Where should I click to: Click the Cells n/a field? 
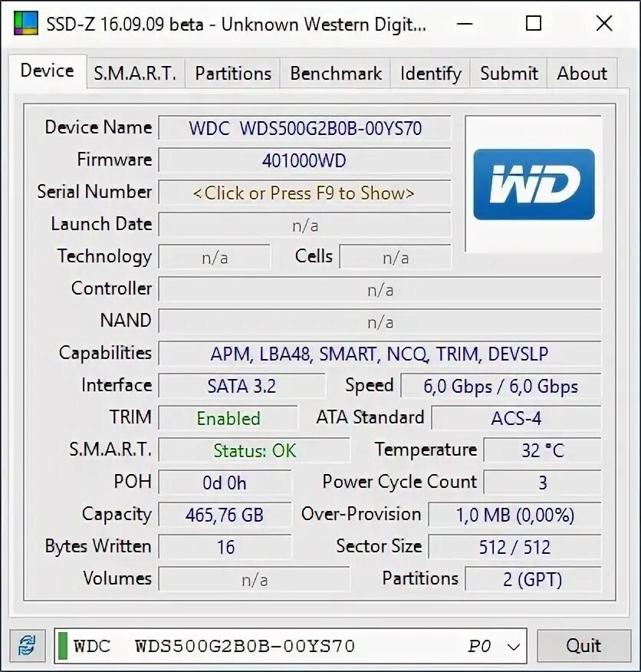tap(395, 258)
